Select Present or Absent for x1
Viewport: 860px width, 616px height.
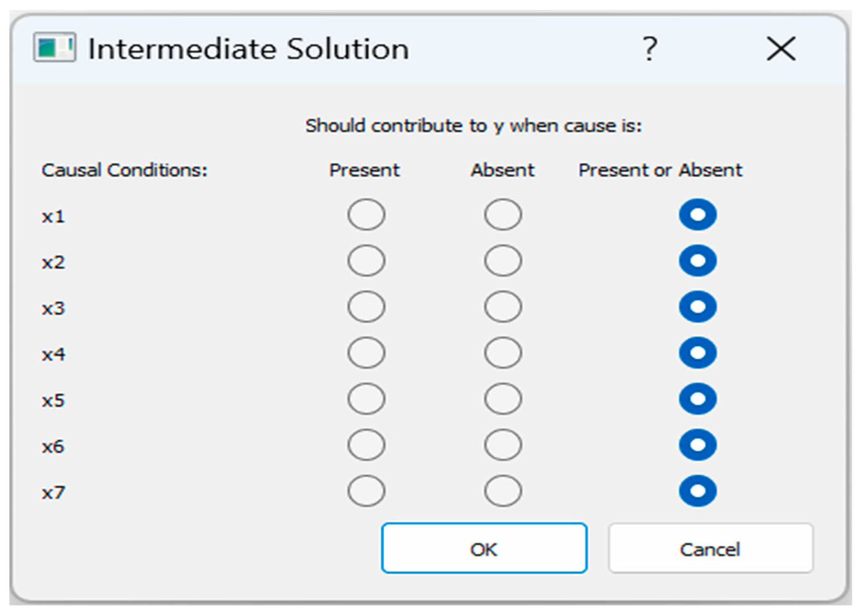698,215
